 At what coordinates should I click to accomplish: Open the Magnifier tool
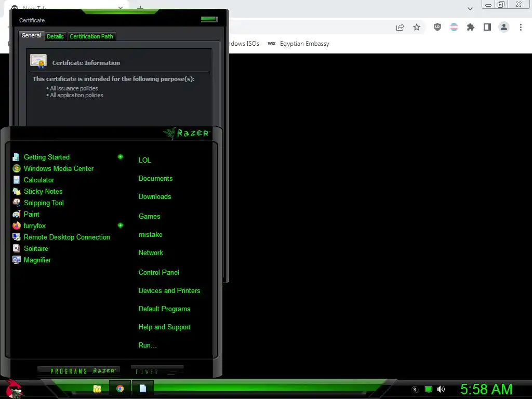pyautogui.click(x=37, y=260)
